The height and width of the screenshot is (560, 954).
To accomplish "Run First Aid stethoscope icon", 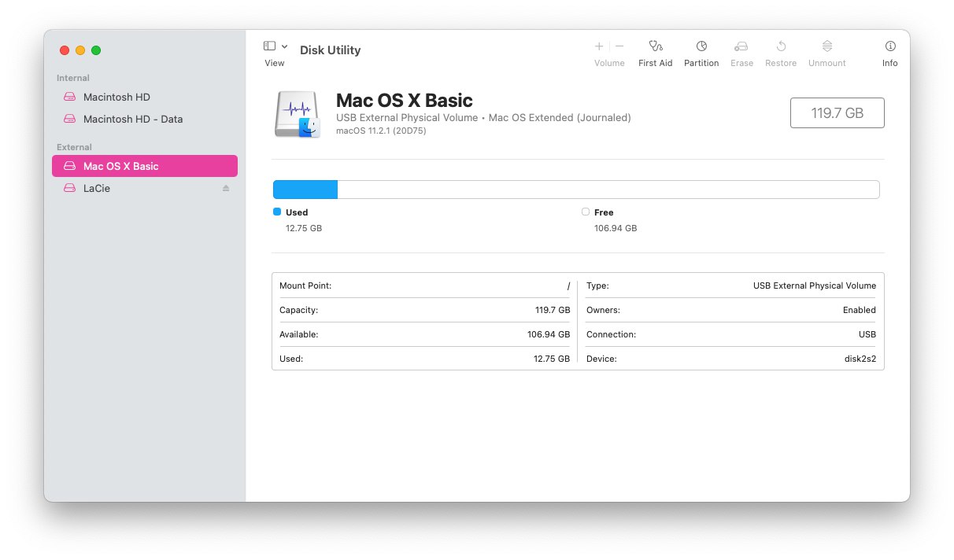I will click(655, 46).
